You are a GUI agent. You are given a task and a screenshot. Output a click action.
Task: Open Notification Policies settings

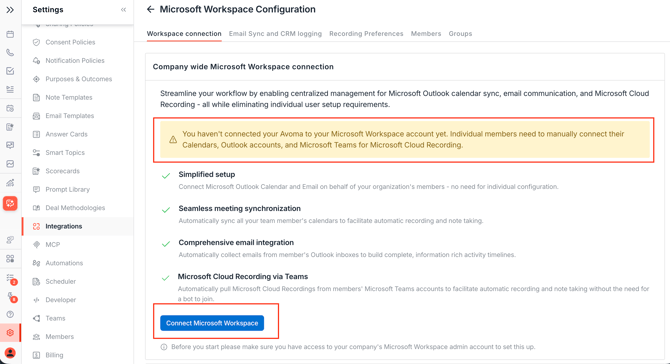75,61
